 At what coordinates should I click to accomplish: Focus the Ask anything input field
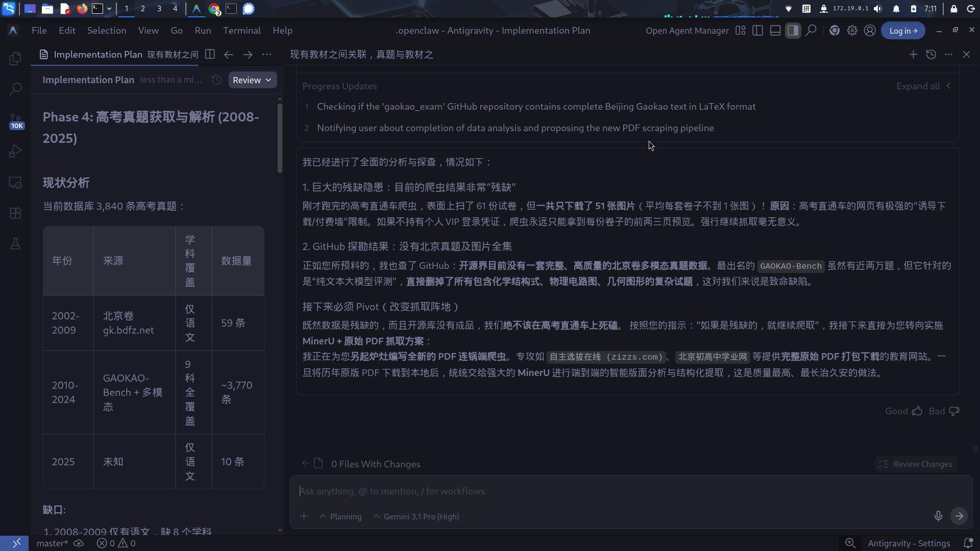coord(612,491)
